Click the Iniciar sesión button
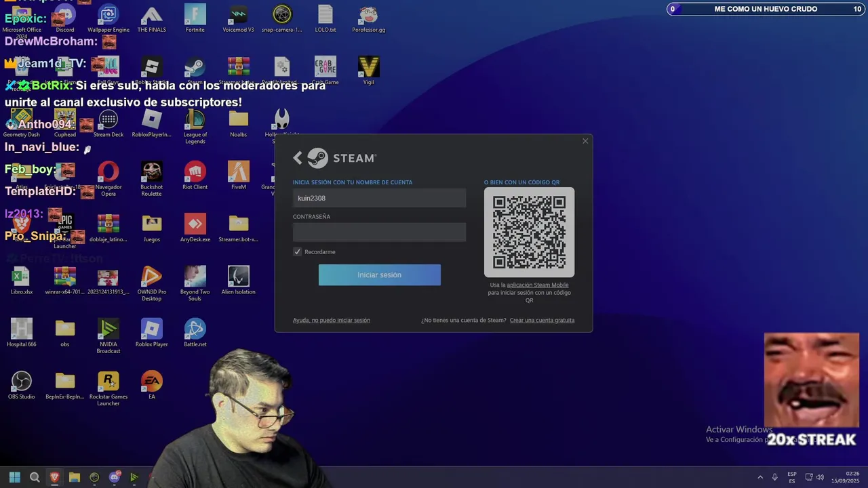The width and height of the screenshot is (868, 488). tap(379, 274)
